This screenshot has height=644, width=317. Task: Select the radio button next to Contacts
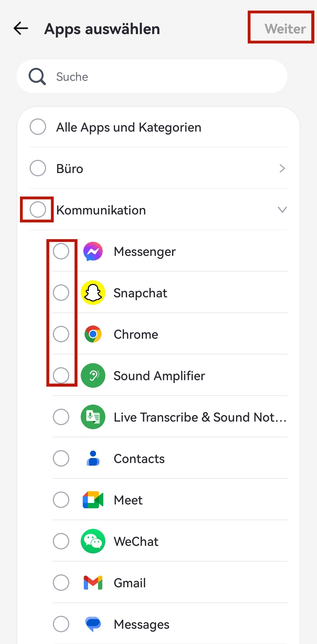coord(61,459)
